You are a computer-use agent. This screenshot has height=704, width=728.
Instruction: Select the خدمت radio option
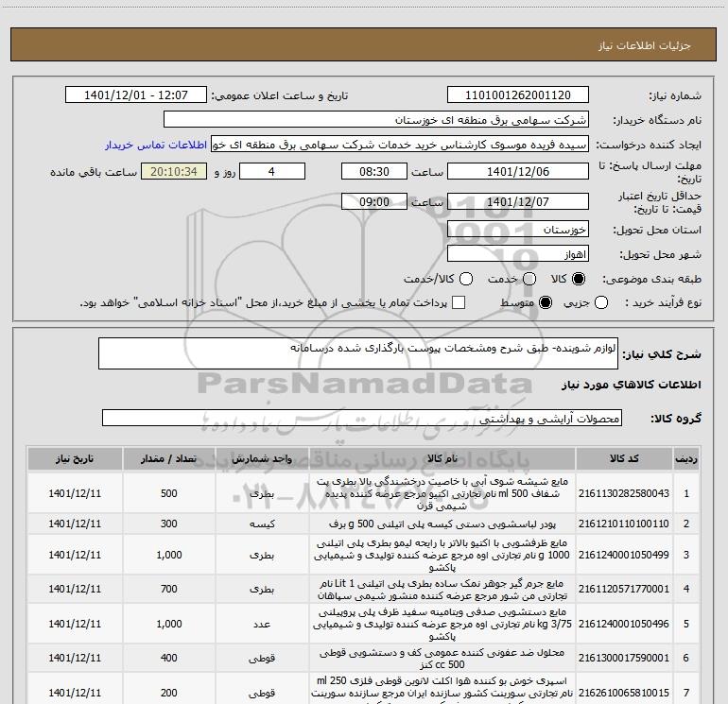(x=530, y=280)
